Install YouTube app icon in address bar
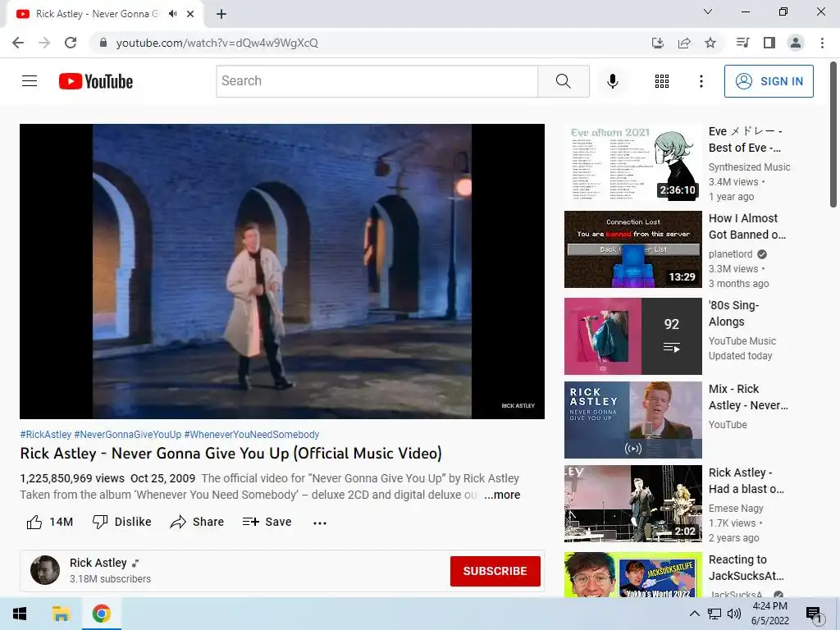This screenshot has width=840, height=630. tap(657, 43)
